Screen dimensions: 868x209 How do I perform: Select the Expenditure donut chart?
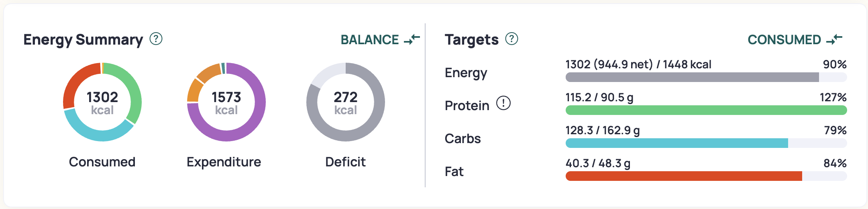click(226, 102)
